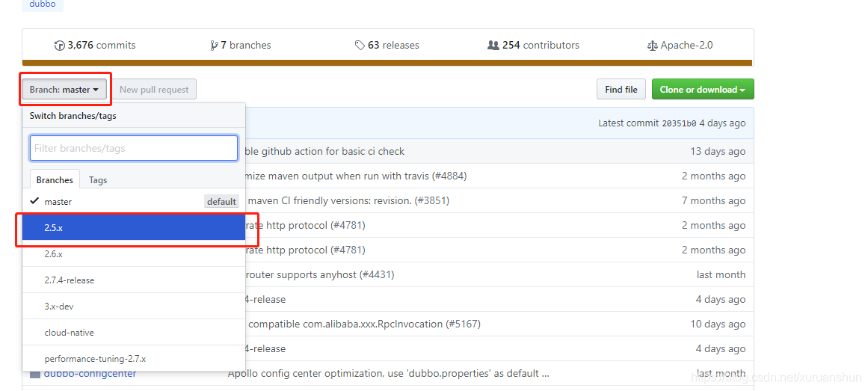Open the dubbo-configcenter folder
Image resolution: width=868 pixels, height=391 pixels.
click(90, 373)
